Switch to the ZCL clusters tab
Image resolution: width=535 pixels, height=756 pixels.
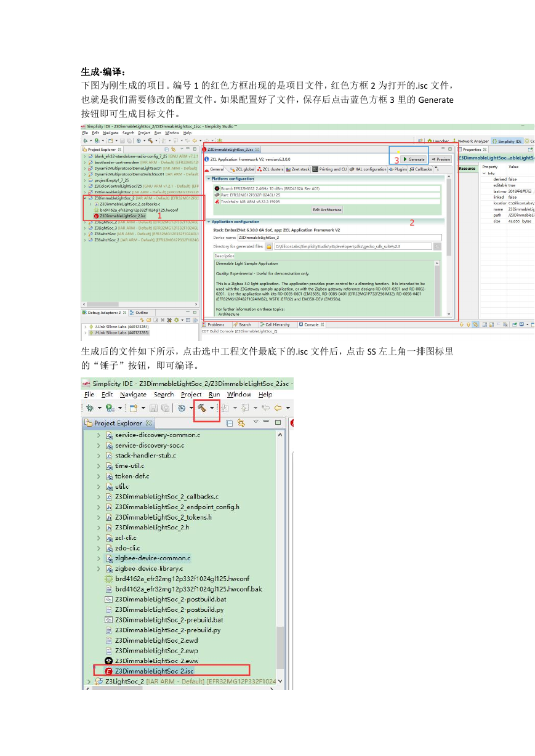click(x=270, y=169)
